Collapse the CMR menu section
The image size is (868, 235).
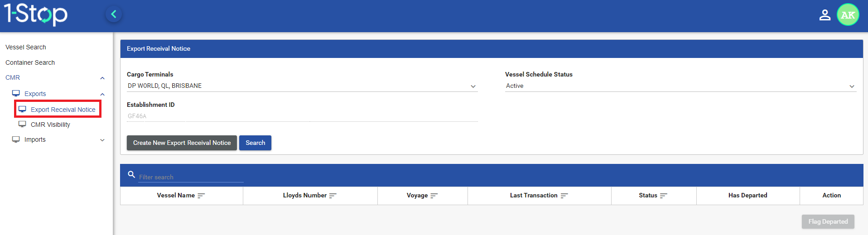(102, 78)
